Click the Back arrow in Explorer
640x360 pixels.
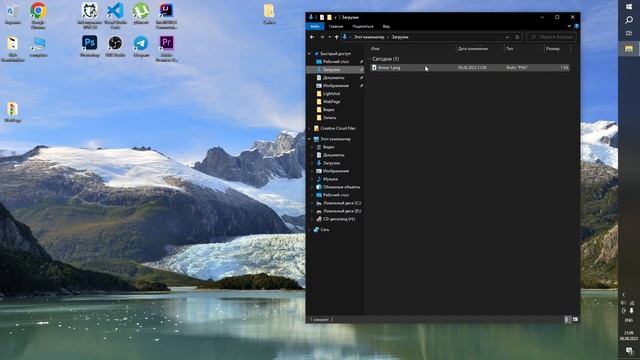(x=312, y=37)
